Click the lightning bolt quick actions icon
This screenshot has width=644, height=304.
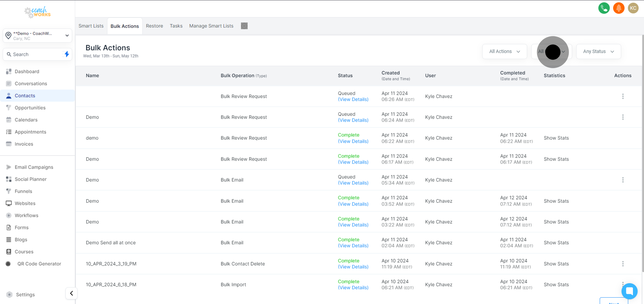point(67,54)
